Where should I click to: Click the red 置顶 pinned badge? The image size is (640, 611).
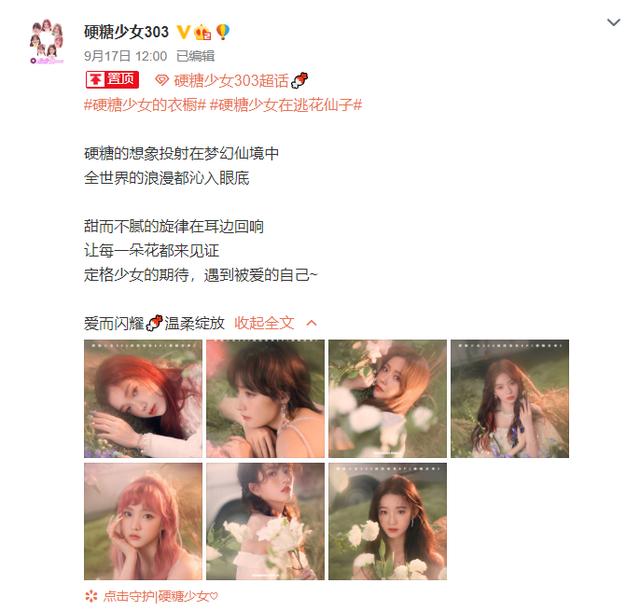(112, 80)
